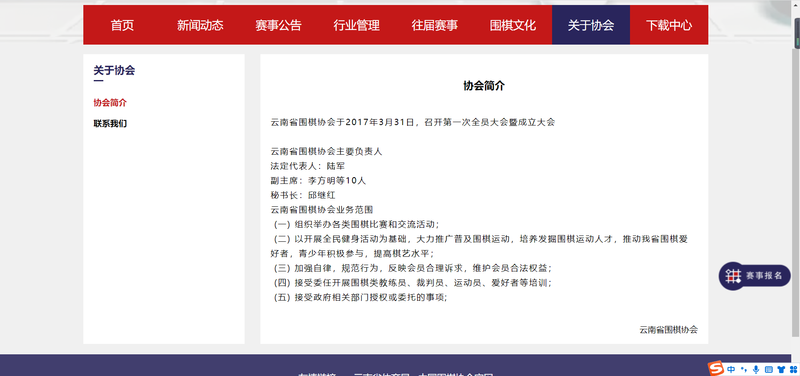Click item （五）接受政府相关部门授权
Screen dimensions: 800x376
360,297
